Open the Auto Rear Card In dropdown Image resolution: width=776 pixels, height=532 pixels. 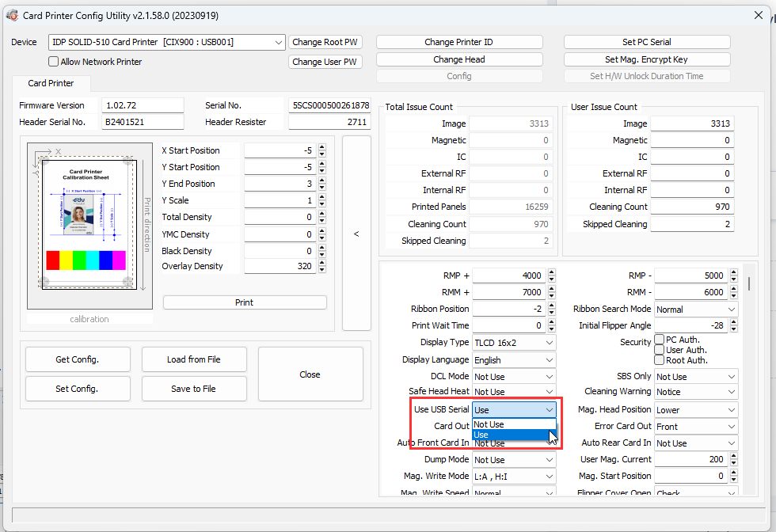pyautogui.click(x=696, y=443)
